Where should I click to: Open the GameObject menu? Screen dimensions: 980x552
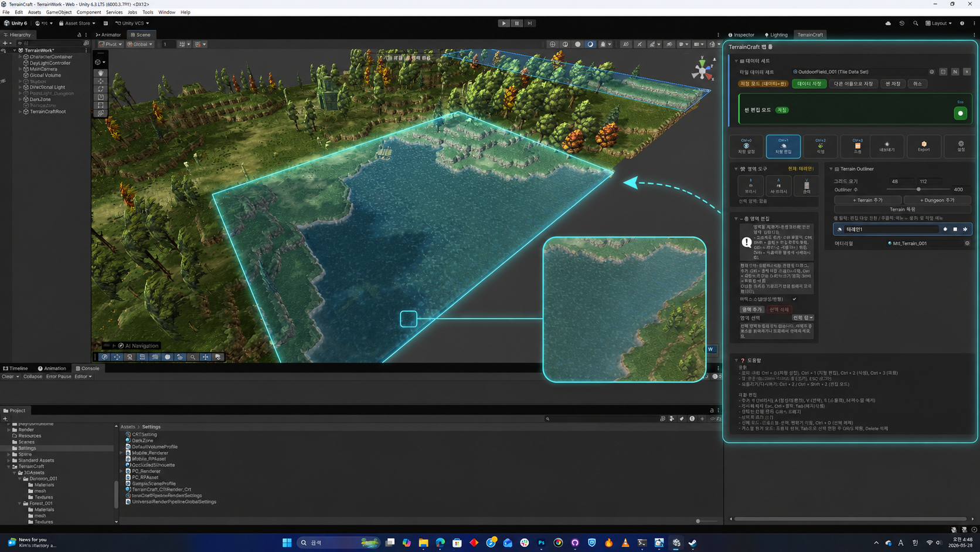[59, 12]
